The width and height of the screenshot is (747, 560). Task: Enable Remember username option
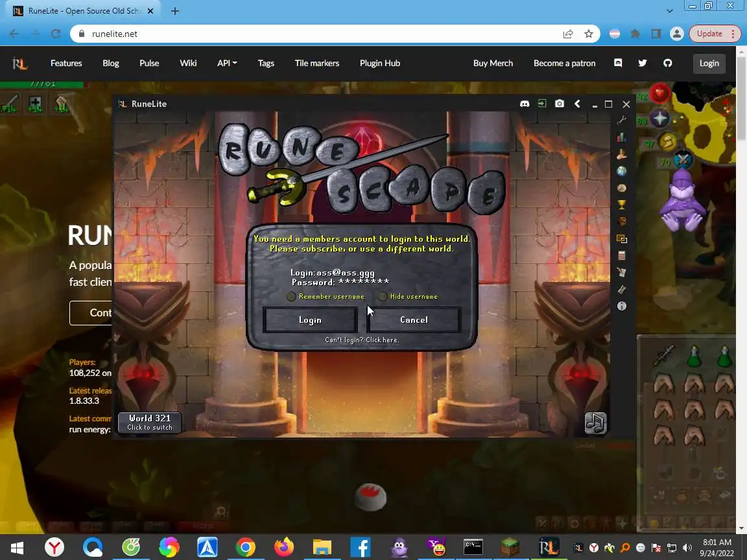[x=291, y=297]
